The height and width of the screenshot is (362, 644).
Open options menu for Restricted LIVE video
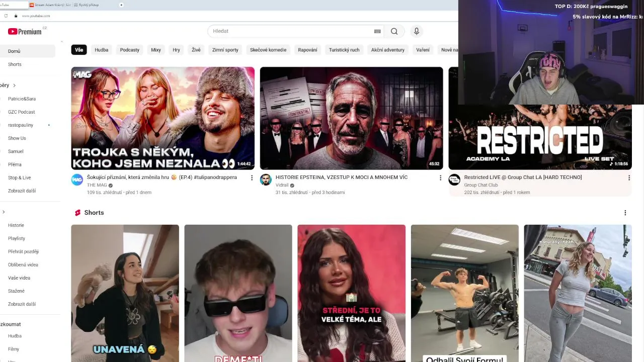pos(629,177)
